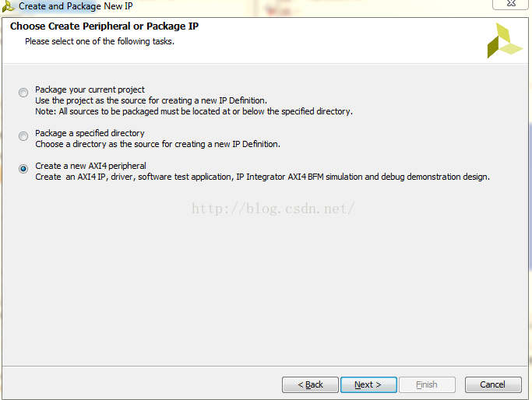The image size is (532, 400).
Task: Select the "Create a new AXI4 peripheral" radio button
Action: coord(23,169)
